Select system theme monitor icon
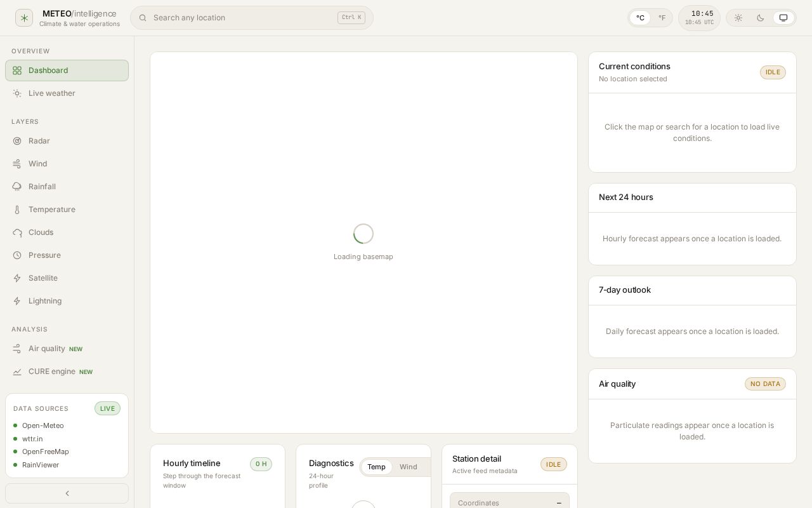The image size is (812, 508). point(783,18)
